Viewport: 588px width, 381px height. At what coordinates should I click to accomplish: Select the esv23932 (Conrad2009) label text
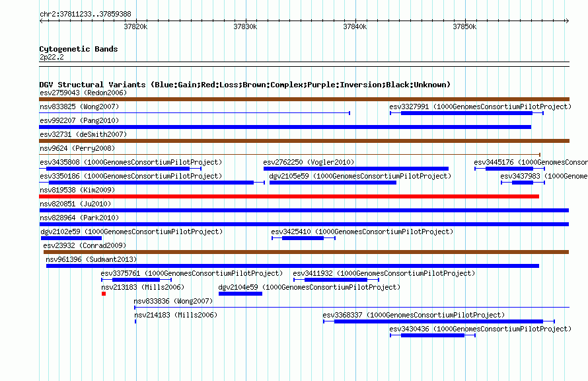point(85,245)
